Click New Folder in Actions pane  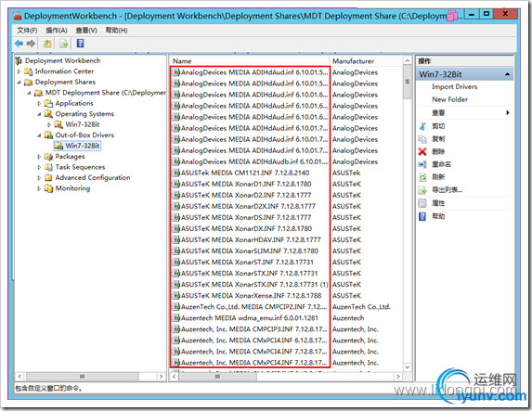coord(449,99)
